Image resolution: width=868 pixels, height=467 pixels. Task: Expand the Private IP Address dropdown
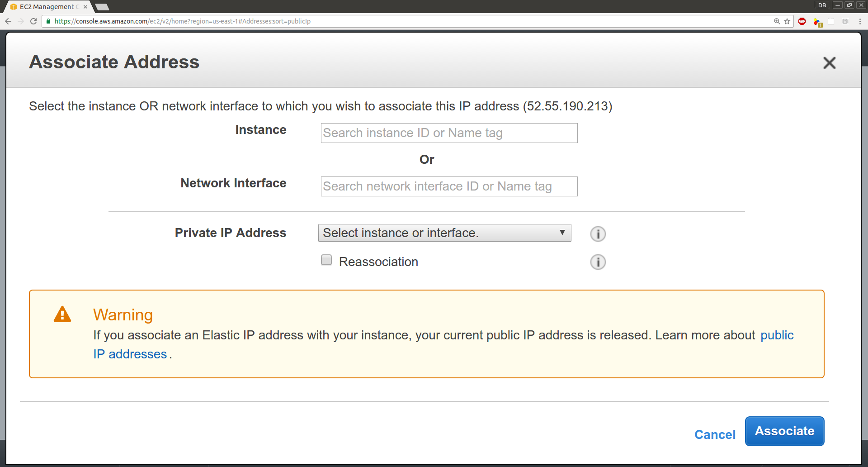pyautogui.click(x=445, y=233)
